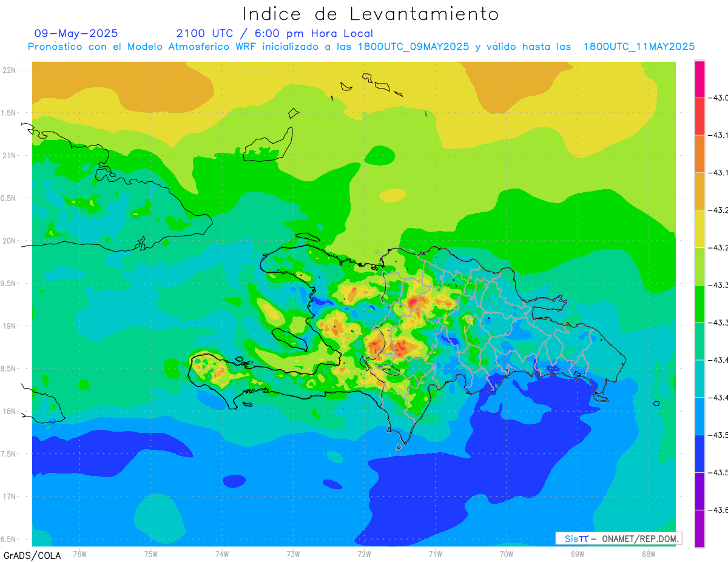
Task: Click the '70W' longitude label
Action: 507,554
